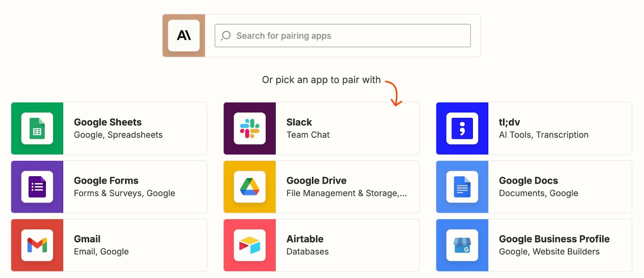Pick the Google Forms app title
Screen dimensions: 644x278
tap(106, 181)
